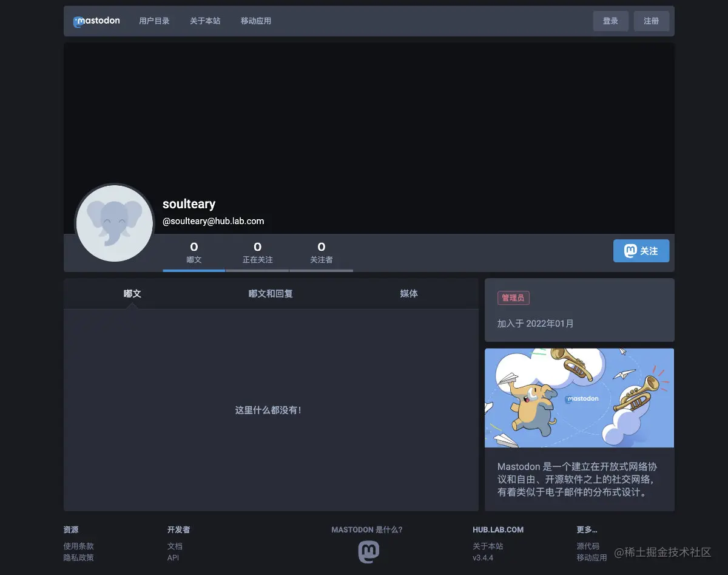Image resolution: width=728 pixels, height=575 pixels.
Task: Click the blue 关注 follow button
Action: coord(641,251)
